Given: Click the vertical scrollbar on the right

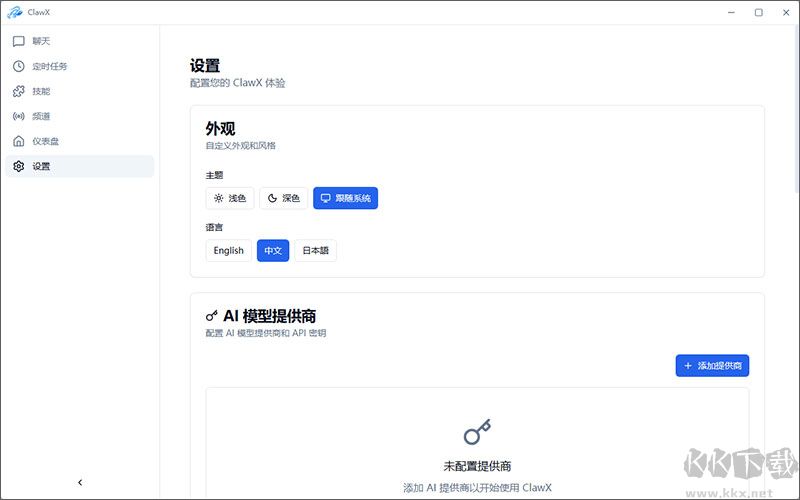Looking at the screenshot, I should click(796, 109).
